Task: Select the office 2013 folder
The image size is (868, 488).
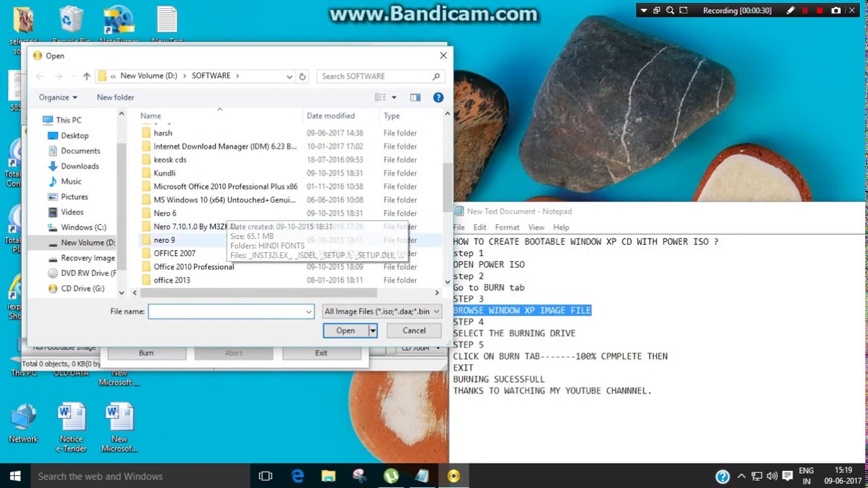Action: point(172,280)
